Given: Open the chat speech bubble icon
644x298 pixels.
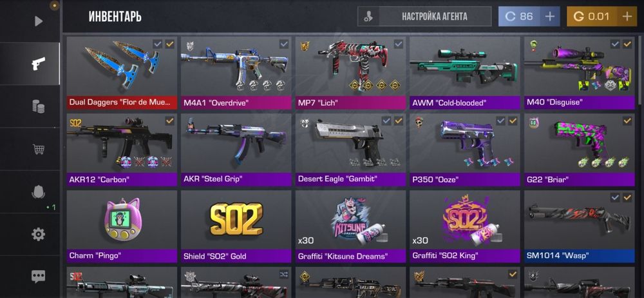Looking at the screenshot, I should tap(38, 277).
